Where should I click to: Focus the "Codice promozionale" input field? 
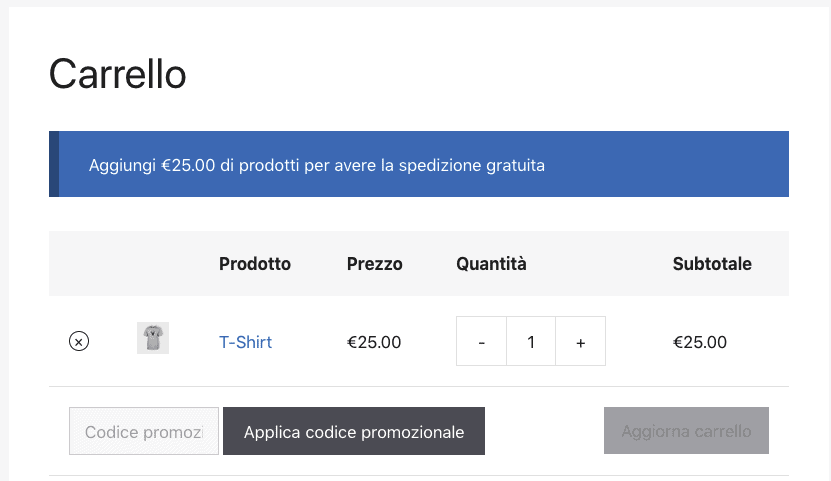click(x=144, y=432)
